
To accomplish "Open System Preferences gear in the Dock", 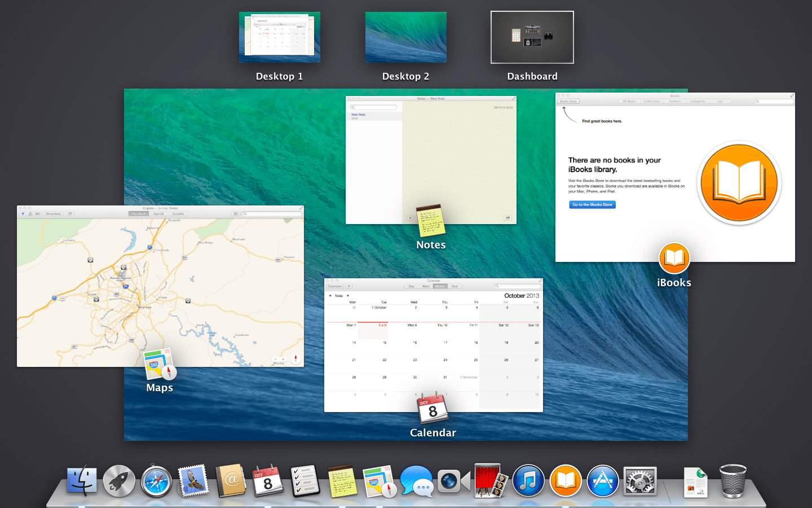I will pyautogui.click(x=640, y=481).
